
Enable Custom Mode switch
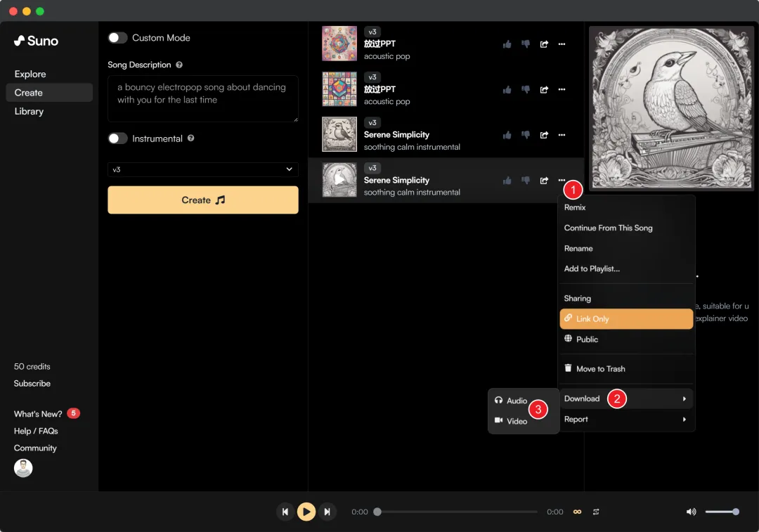click(117, 38)
